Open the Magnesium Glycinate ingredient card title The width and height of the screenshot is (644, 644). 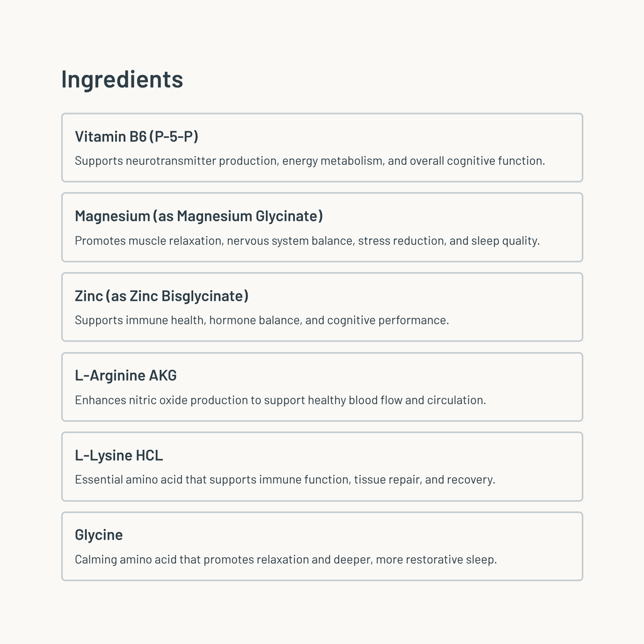tap(199, 216)
